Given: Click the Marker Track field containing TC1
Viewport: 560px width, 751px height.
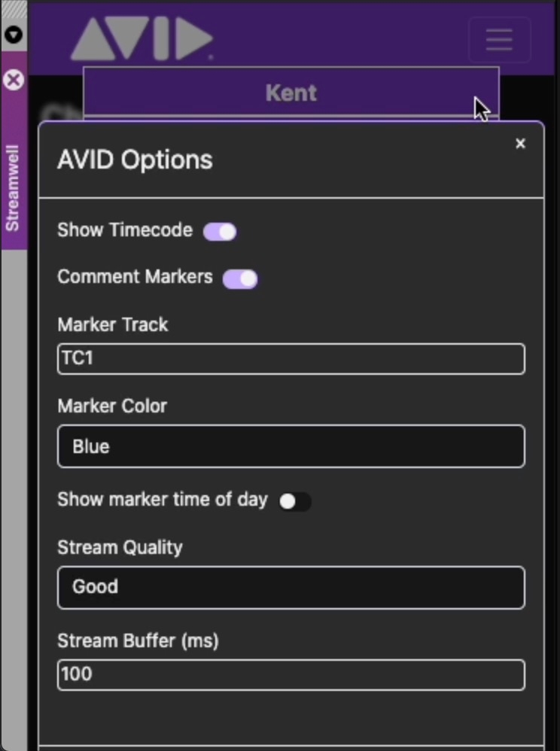Looking at the screenshot, I should [291, 359].
